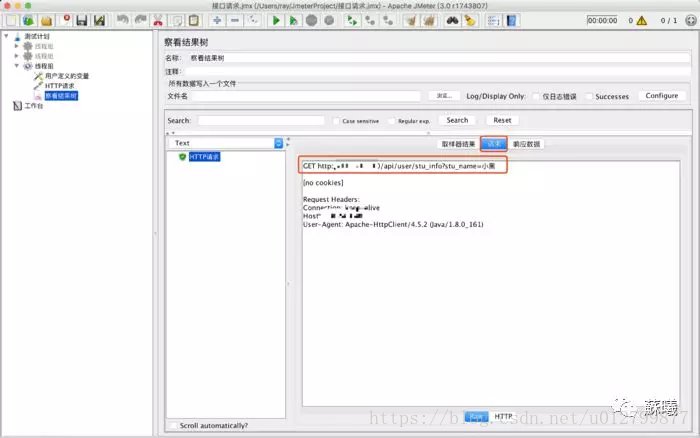
Task: Switch to the 响应数据 tab
Action: pos(526,144)
